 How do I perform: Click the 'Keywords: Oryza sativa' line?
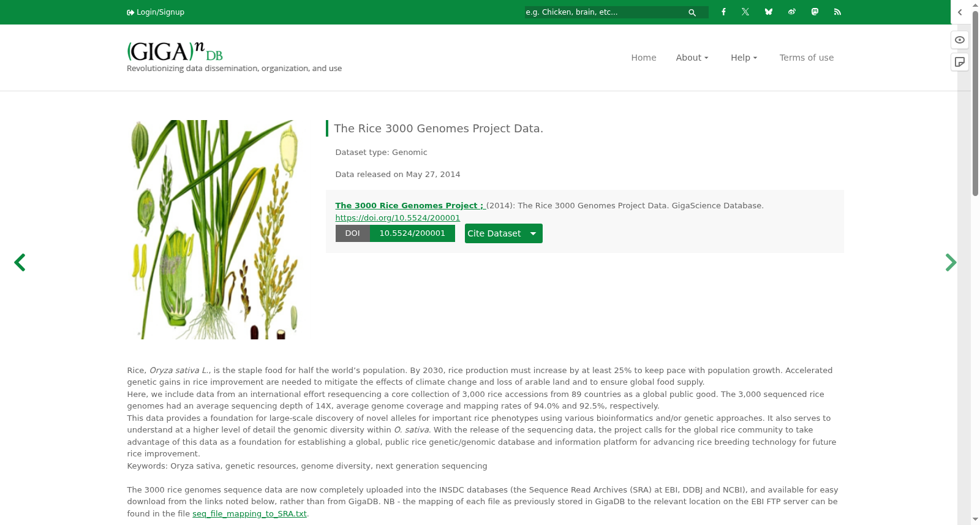tap(307, 466)
